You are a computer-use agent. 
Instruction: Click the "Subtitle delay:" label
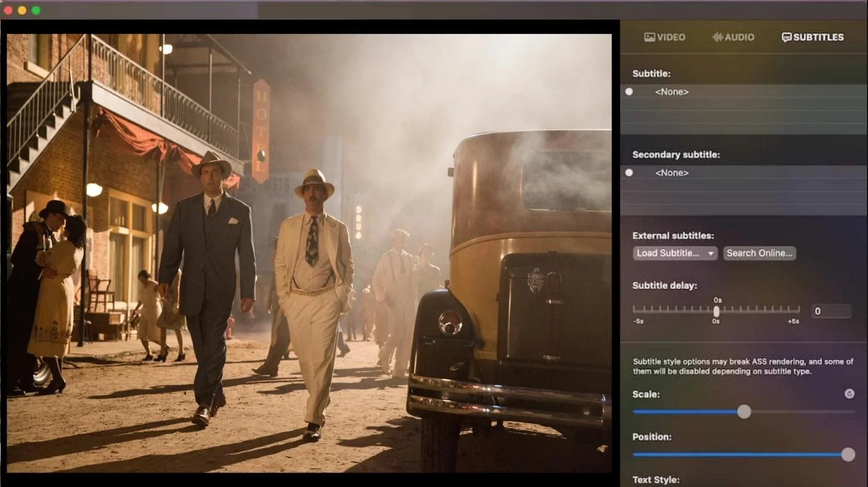(x=664, y=285)
